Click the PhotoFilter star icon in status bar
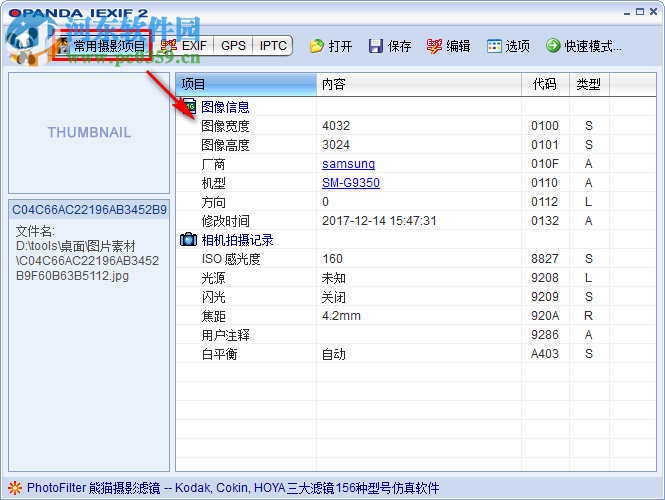The width and height of the screenshot is (665, 500). [x=15, y=488]
